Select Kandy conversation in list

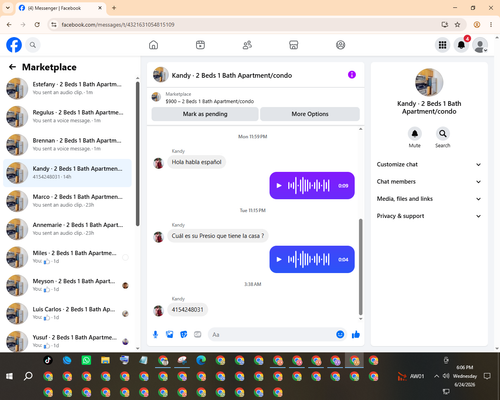tap(67, 173)
